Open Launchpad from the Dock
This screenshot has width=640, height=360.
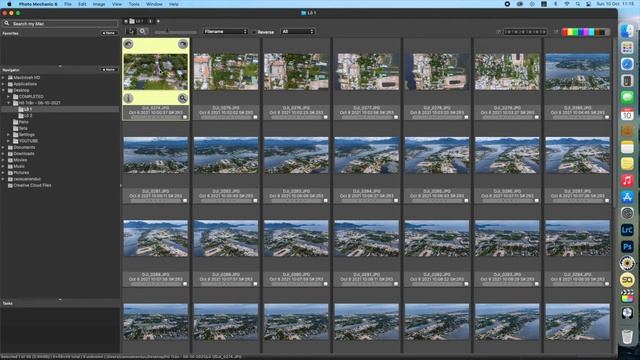627,48
